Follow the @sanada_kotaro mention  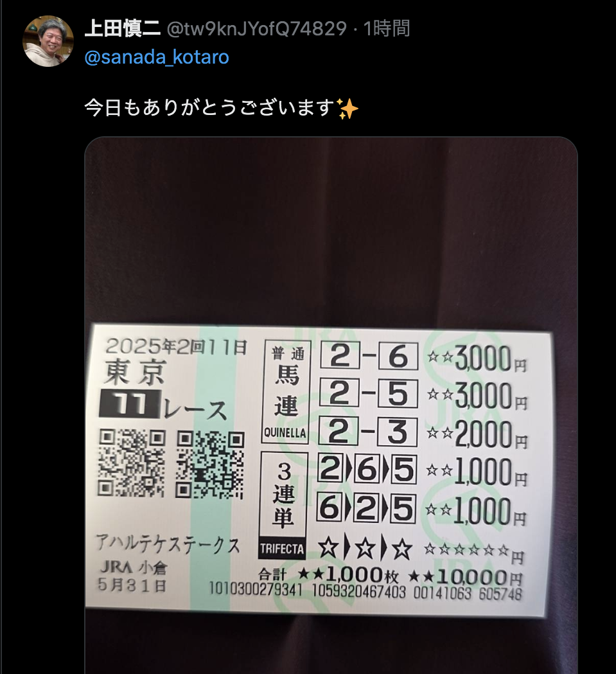[x=157, y=58]
